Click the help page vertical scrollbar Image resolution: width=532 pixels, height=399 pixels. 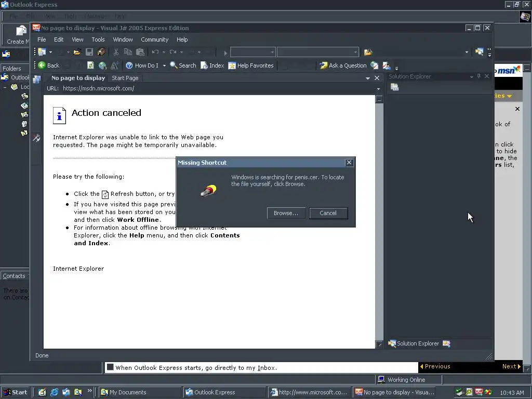point(379,222)
